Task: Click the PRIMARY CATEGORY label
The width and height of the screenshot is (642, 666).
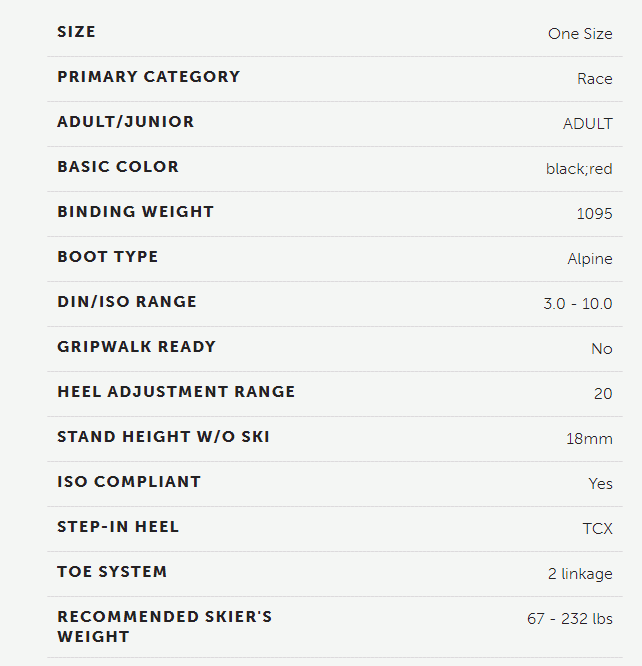Action: 149,77
